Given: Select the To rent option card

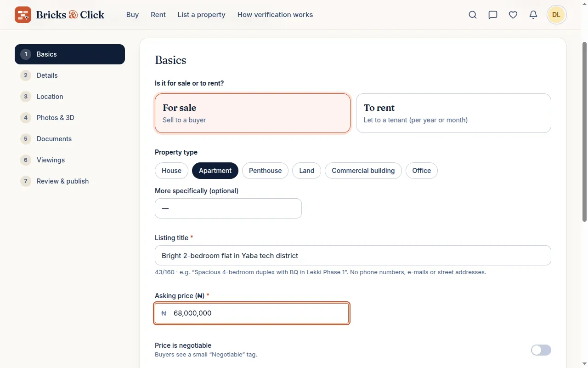Looking at the screenshot, I should 453,113.
